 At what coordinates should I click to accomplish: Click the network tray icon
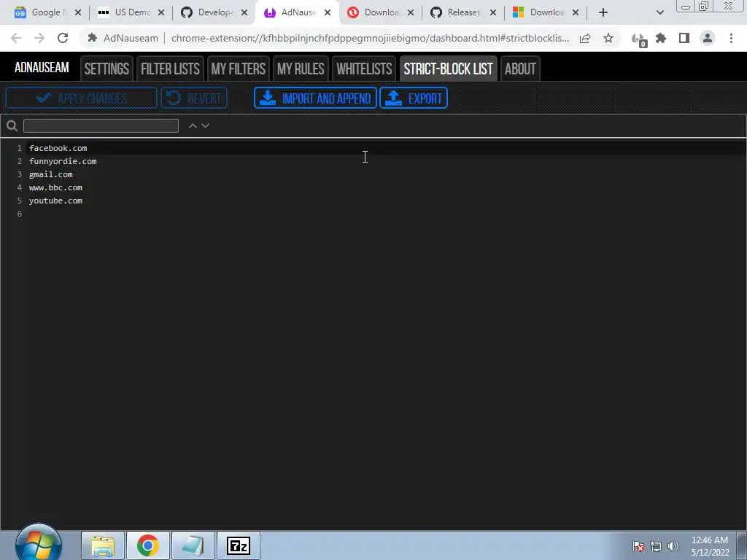pyautogui.click(x=656, y=546)
